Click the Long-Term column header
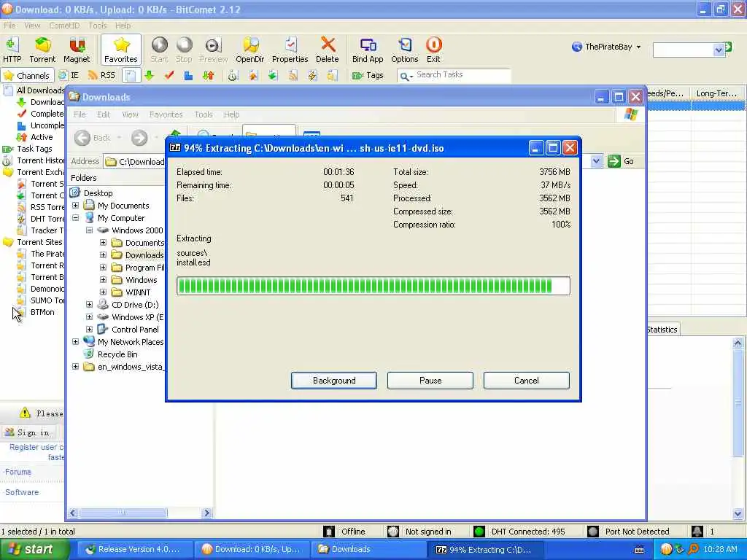Viewport: 747px width, 560px height. [x=716, y=93]
